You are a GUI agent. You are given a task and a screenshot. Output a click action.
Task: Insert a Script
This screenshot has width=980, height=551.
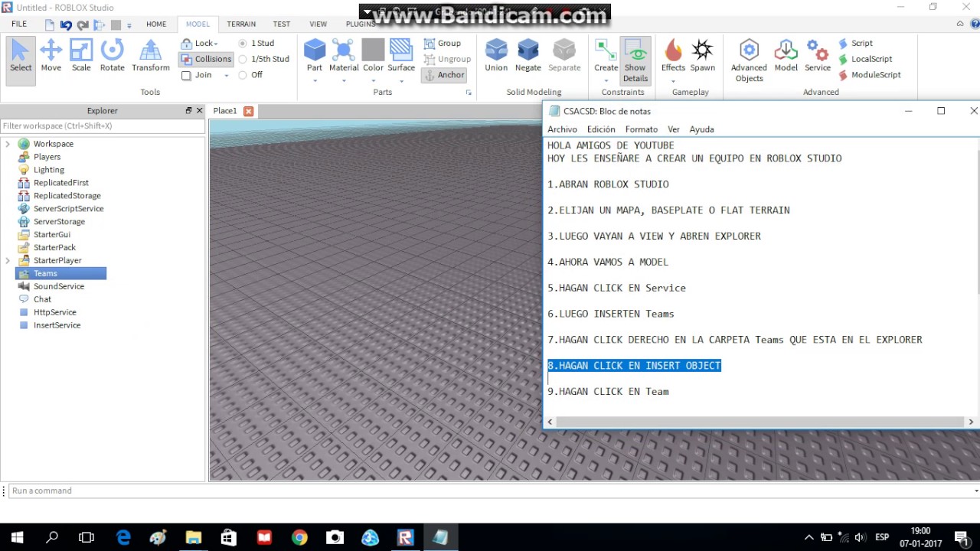tap(855, 44)
